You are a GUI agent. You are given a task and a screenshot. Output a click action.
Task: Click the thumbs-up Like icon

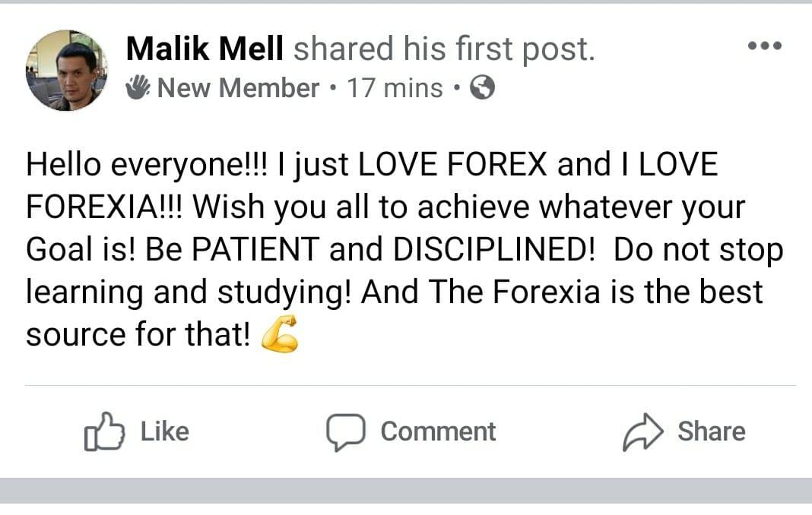point(104,431)
